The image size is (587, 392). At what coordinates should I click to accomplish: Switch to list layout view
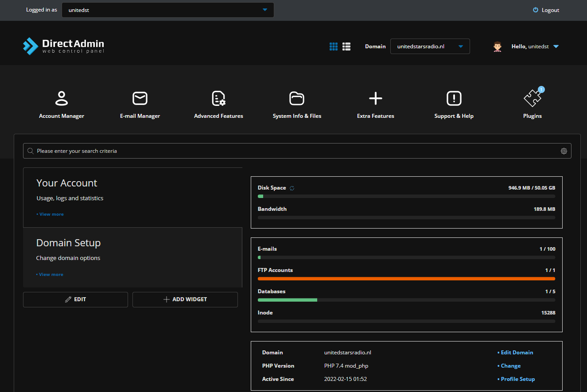[346, 47]
